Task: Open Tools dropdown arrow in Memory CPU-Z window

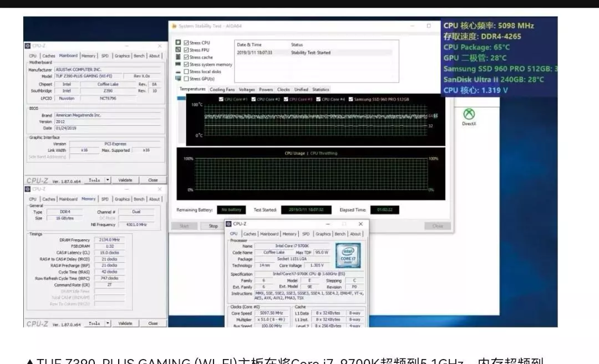Action: click(108, 323)
